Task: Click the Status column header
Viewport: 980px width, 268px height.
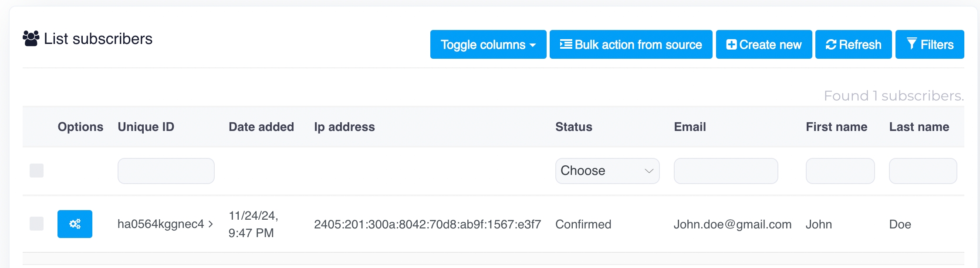Action: point(574,127)
